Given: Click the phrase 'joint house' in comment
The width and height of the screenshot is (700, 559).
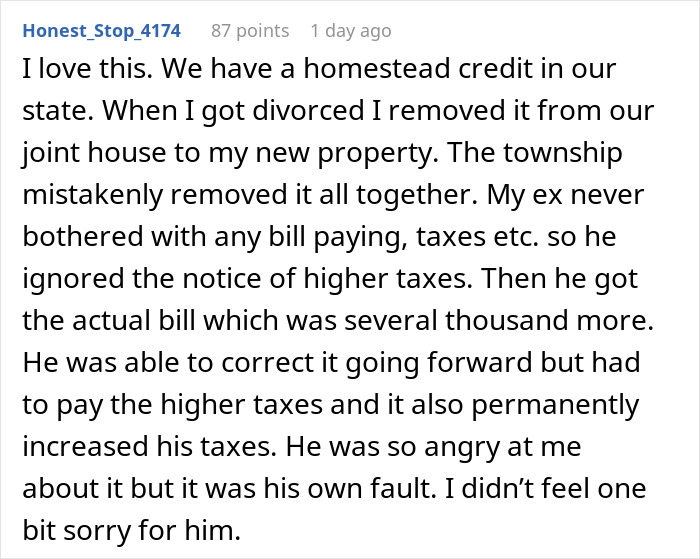Looking at the screenshot, I should (94, 153).
